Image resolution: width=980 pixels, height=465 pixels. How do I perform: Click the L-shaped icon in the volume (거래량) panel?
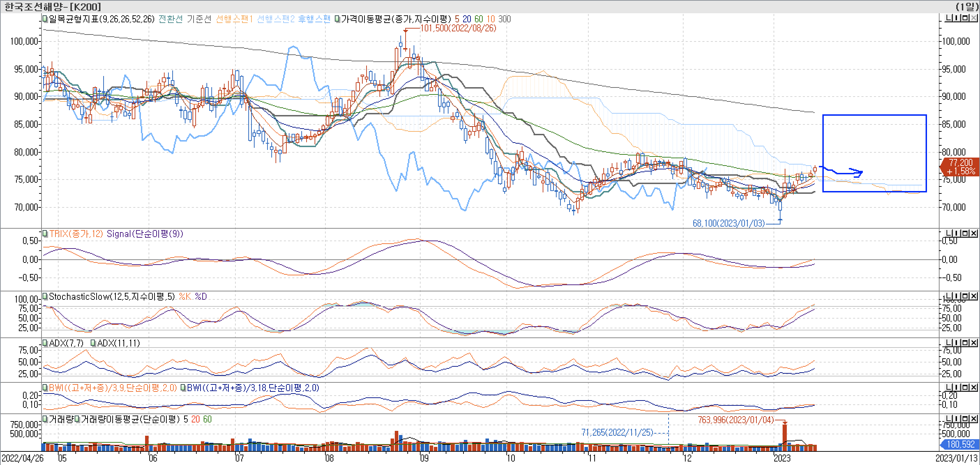coord(948,419)
